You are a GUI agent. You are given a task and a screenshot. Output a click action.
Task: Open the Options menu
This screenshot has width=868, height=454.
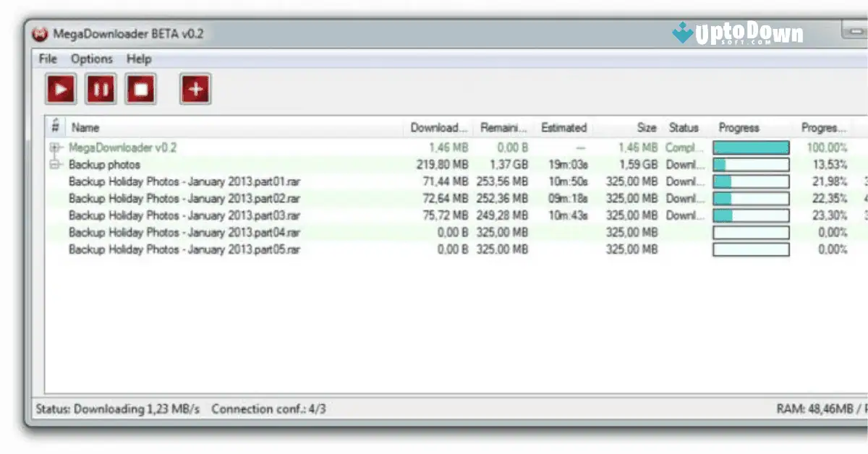[92, 59]
